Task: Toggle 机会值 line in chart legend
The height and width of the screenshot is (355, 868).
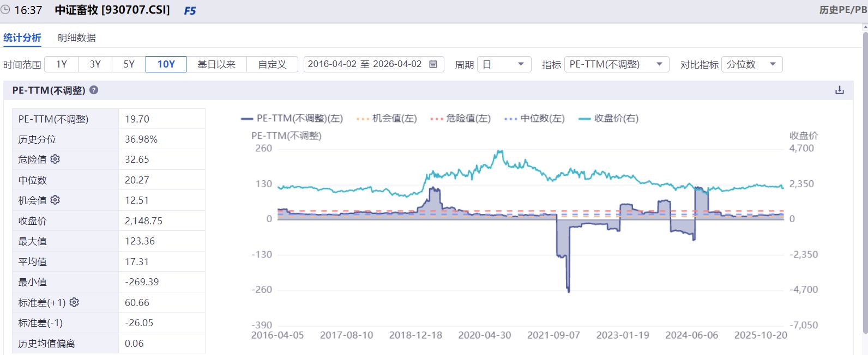Action: point(387,118)
